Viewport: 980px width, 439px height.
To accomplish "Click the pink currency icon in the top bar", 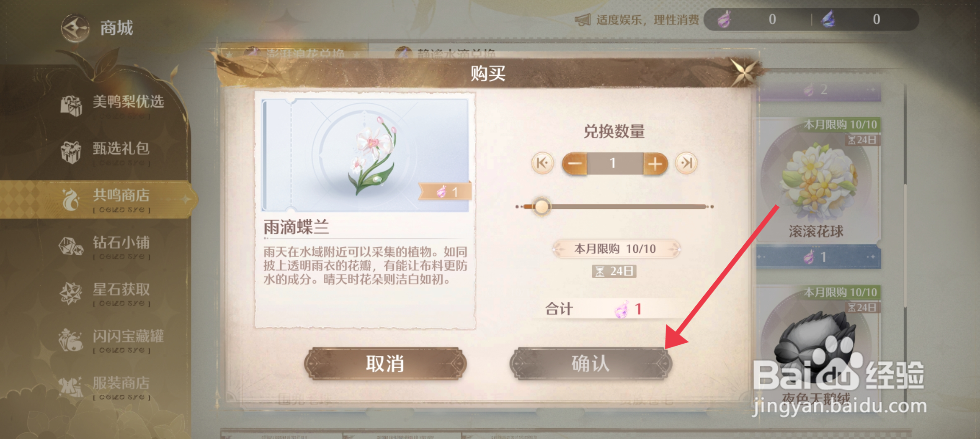I will pyautogui.click(x=724, y=19).
